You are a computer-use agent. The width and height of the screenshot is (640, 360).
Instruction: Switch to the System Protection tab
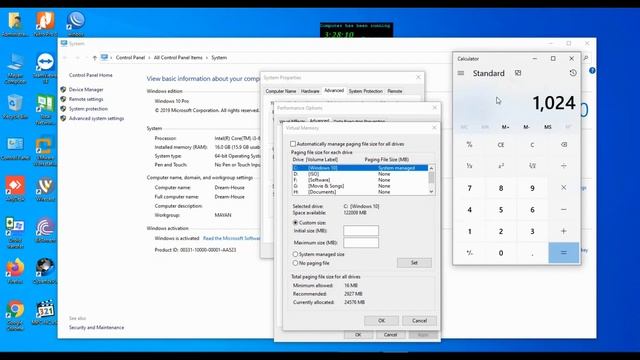366,91
